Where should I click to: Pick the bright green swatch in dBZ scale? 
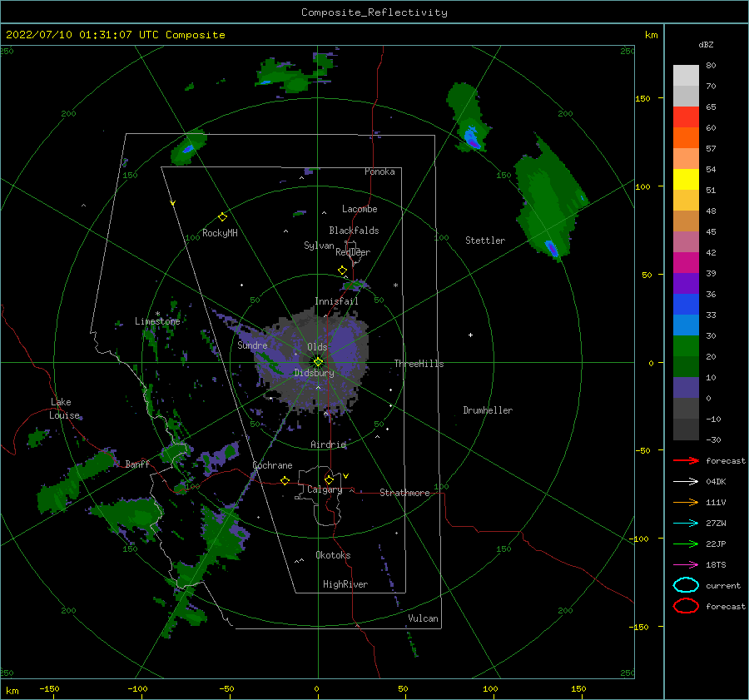coord(686,346)
